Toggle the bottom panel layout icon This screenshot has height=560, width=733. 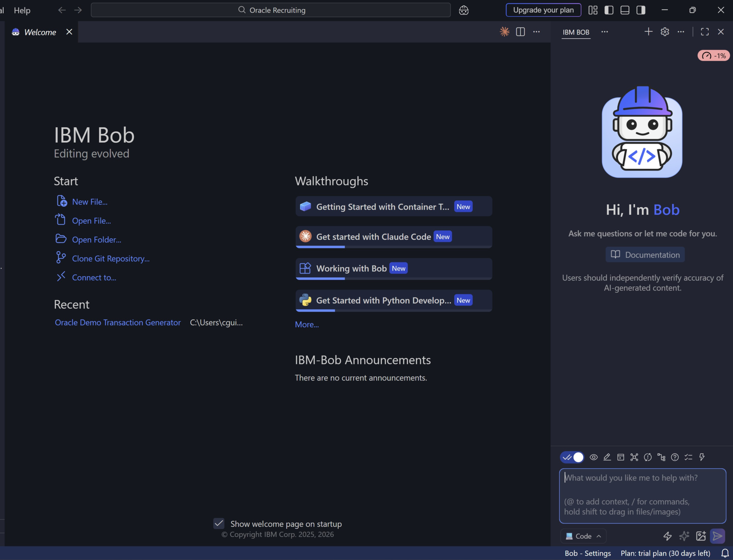coord(625,10)
